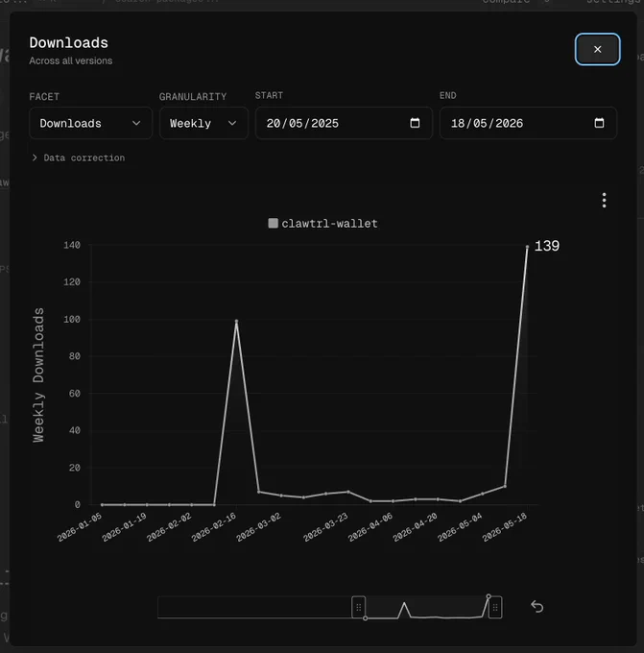The width and height of the screenshot is (644, 653).
Task: Open the calendar picker for End date
Action: (599, 123)
